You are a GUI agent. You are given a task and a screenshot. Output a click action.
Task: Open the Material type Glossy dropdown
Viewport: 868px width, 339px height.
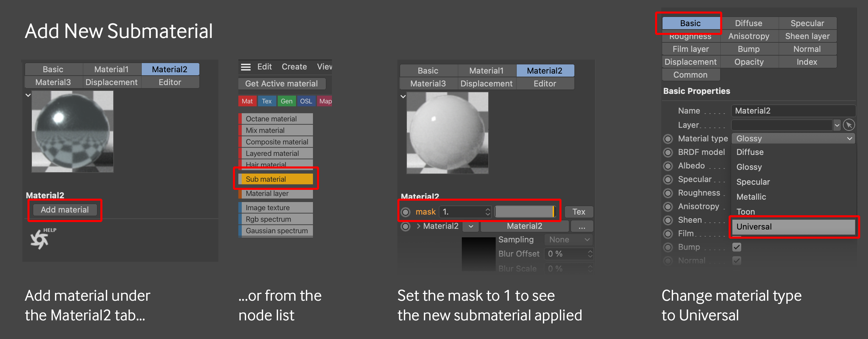click(x=793, y=139)
